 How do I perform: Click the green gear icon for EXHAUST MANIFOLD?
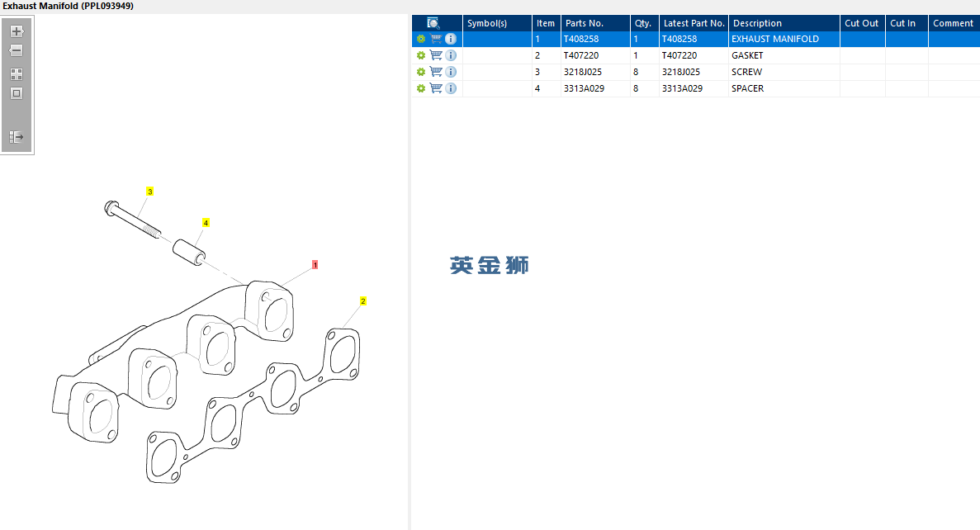(420, 39)
